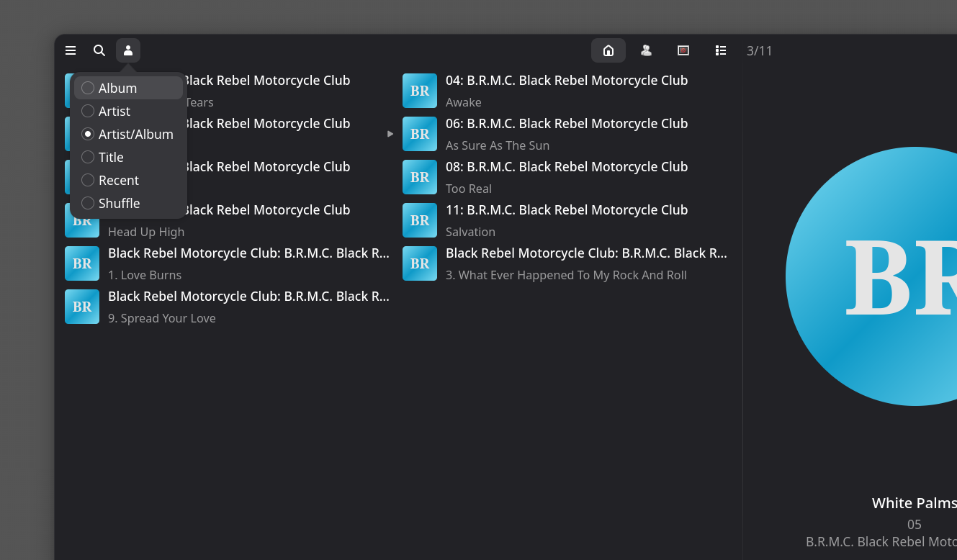Close the sort order popup button

(128, 50)
